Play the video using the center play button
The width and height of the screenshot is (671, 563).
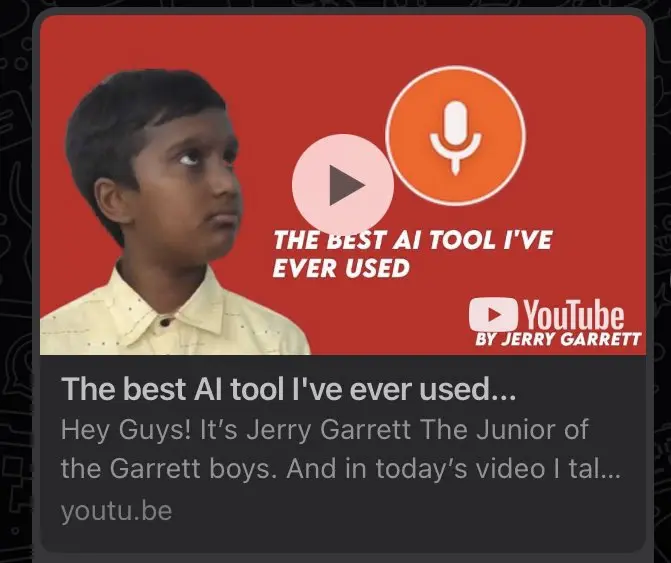(x=343, y=185)
